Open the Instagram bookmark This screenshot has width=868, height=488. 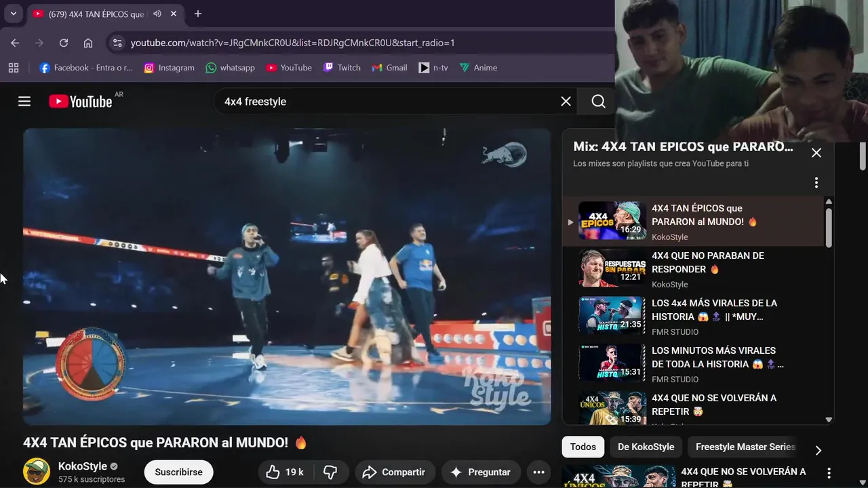(170, 68)
